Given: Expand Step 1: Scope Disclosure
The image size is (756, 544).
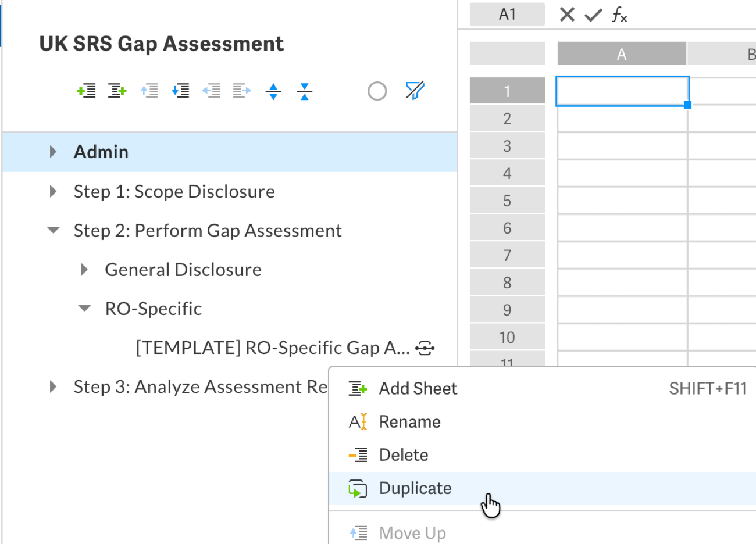Looking at the screenshot, I should tap(54, 191).
